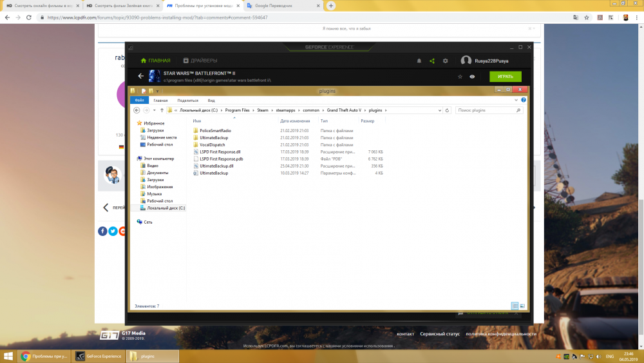Viewport: 644px width, 363px height.
Task: Click back arrow beside Star Wars Battlefront II
Action: coord(141,76)
